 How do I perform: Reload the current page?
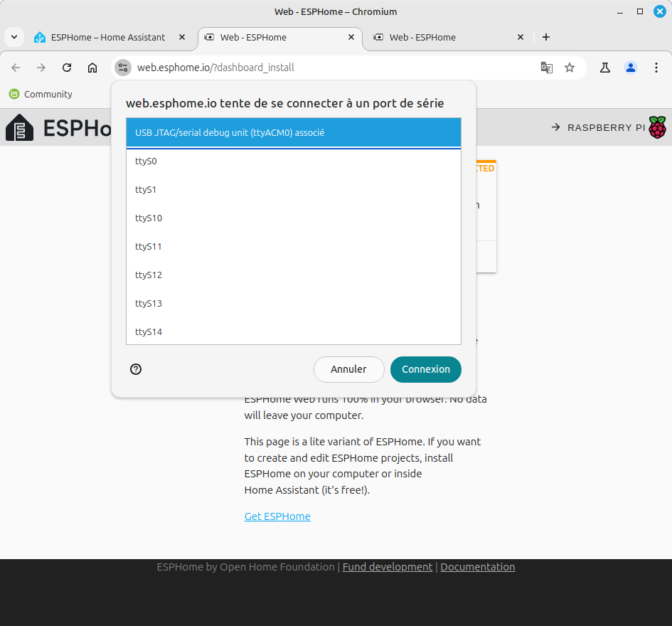(67, 68)
